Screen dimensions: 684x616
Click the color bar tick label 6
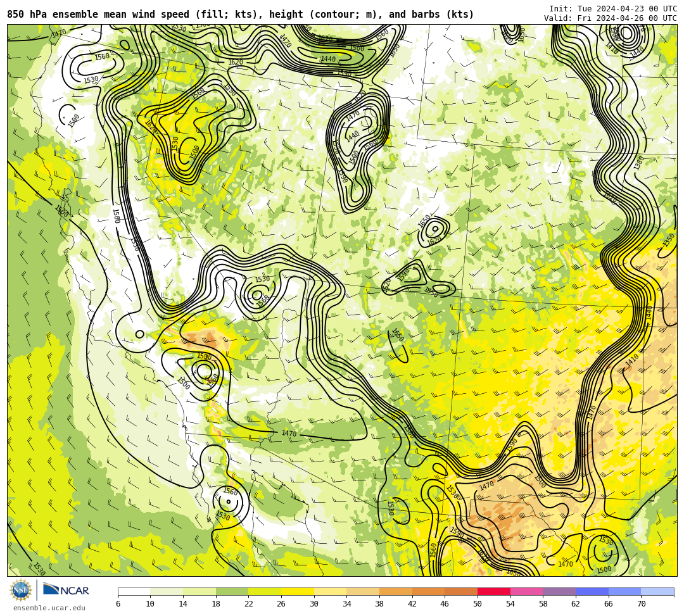[118, 604]
